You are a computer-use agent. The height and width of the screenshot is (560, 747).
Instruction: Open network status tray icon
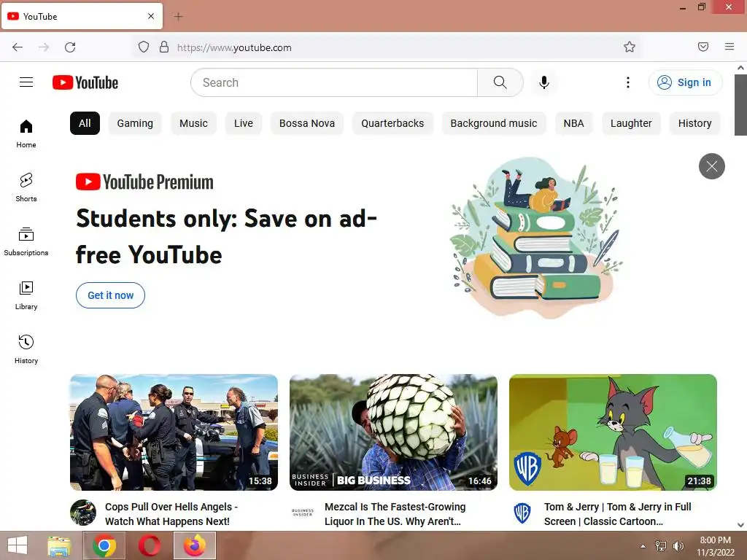661,546
